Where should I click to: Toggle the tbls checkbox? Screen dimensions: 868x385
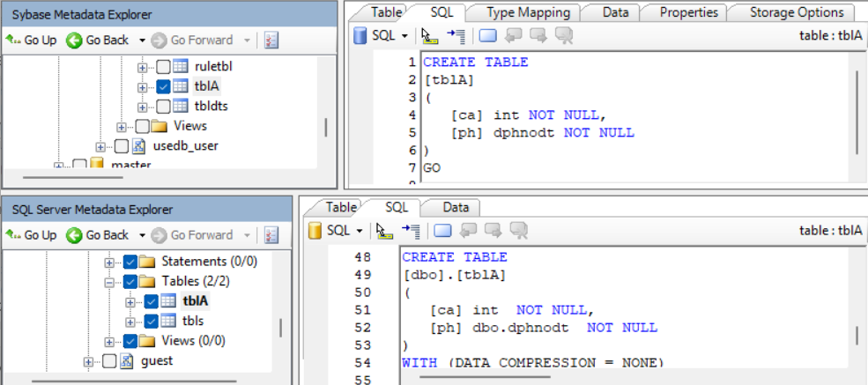pos(151,321)
